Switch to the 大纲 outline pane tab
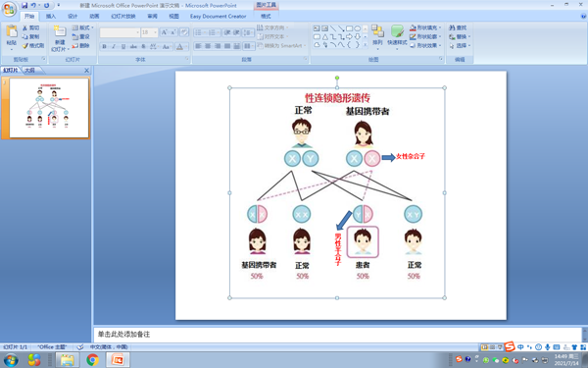588x368 pixels. [30, 71]
